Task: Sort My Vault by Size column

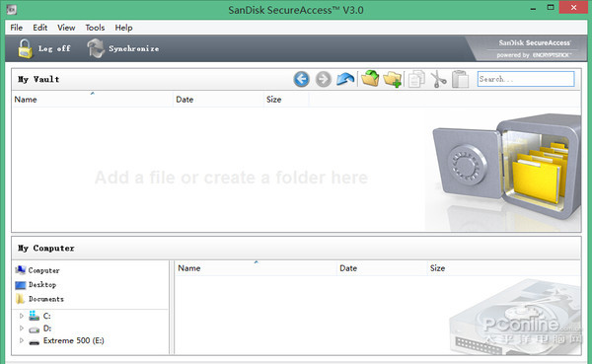Action: click(x=286, y=100)
